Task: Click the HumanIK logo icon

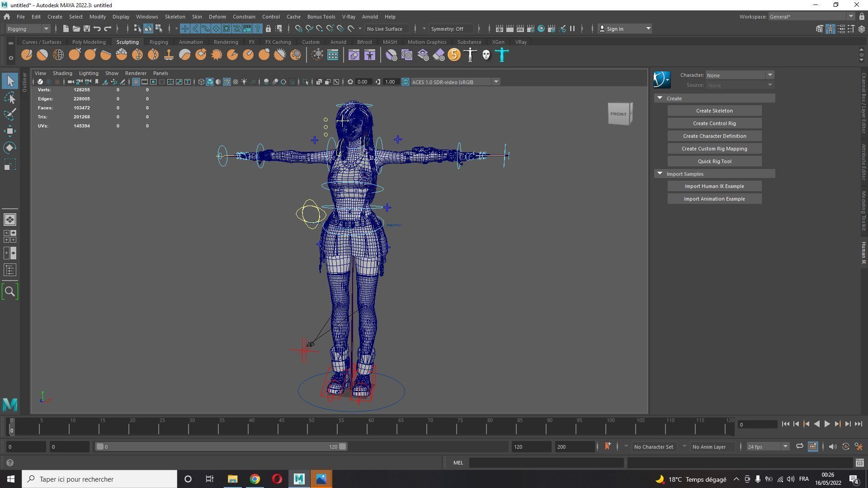Action: click(x=661, y=80)
